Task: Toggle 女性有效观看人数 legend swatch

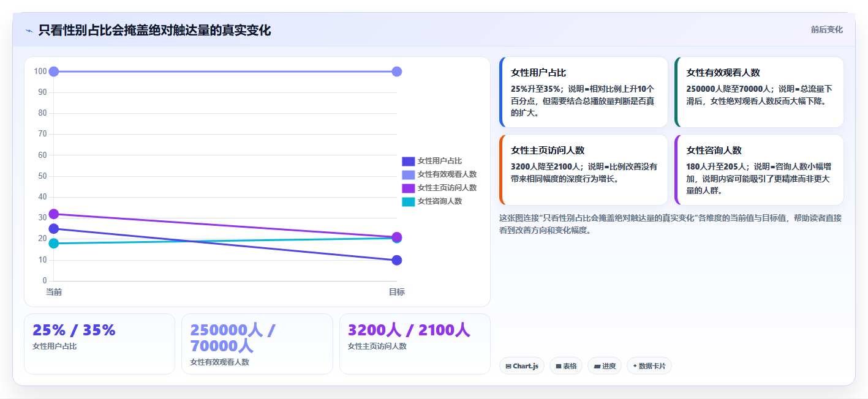Action: tap(408, 175)
